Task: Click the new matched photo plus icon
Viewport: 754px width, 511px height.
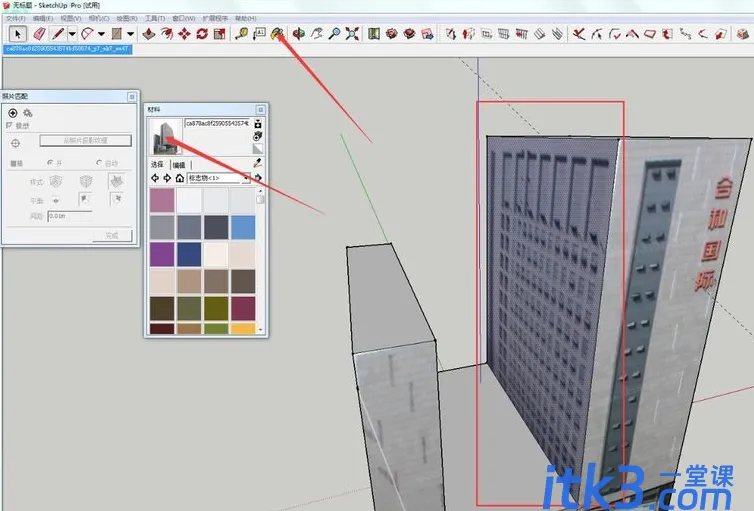Action: pos(13,113)
